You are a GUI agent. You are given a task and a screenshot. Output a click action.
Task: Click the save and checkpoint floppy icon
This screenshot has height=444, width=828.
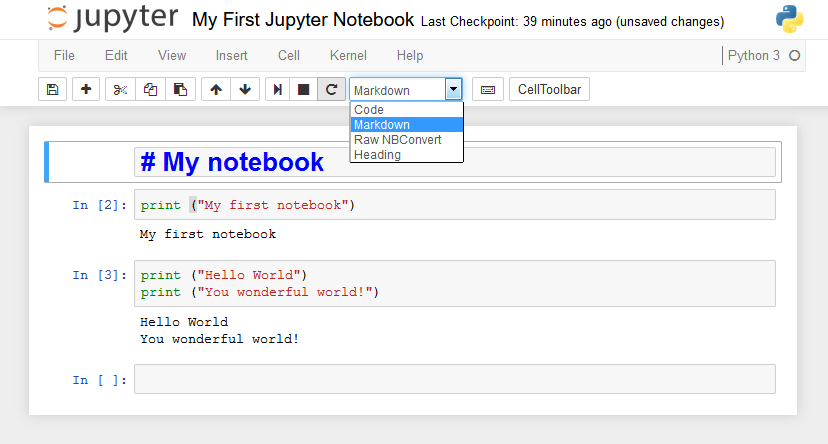[52, 89]
